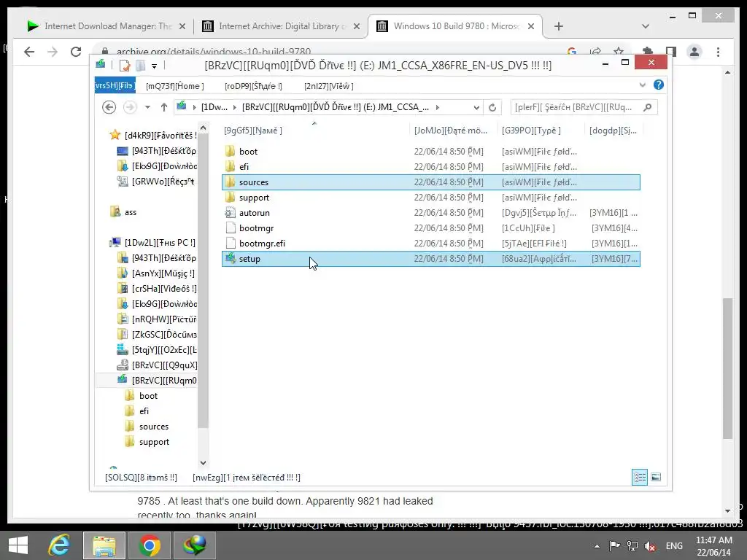Viewport: 747px width, 560px height.
Task: Open Pictures under This PC
Action: [x=157, y=319]
